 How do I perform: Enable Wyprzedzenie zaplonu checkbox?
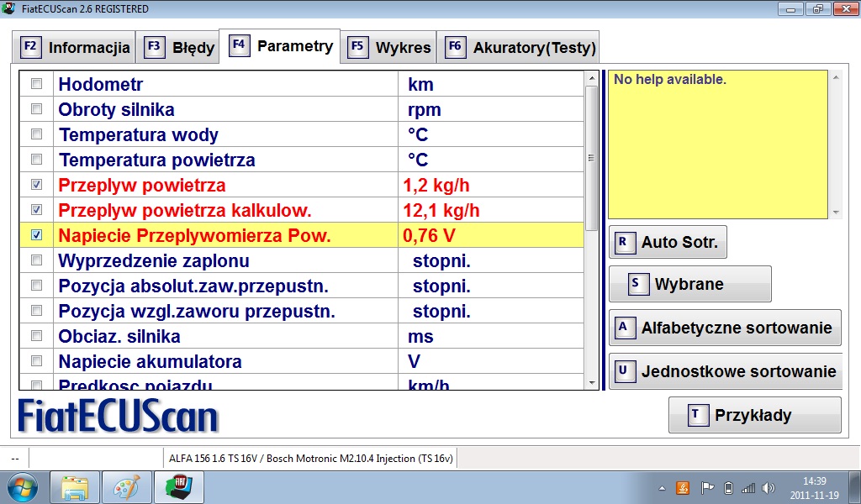click(x=37, y=260)
